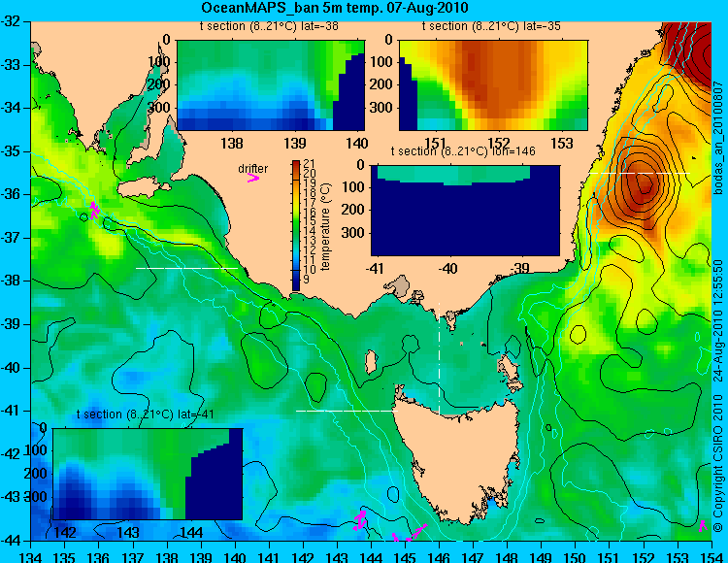Click the '-40' label on the left latitude axis

[11, 368]
